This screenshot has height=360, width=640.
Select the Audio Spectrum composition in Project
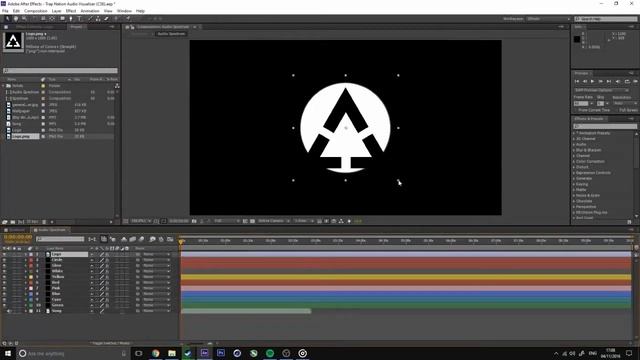pyautogui.click(x=25, y=92)
